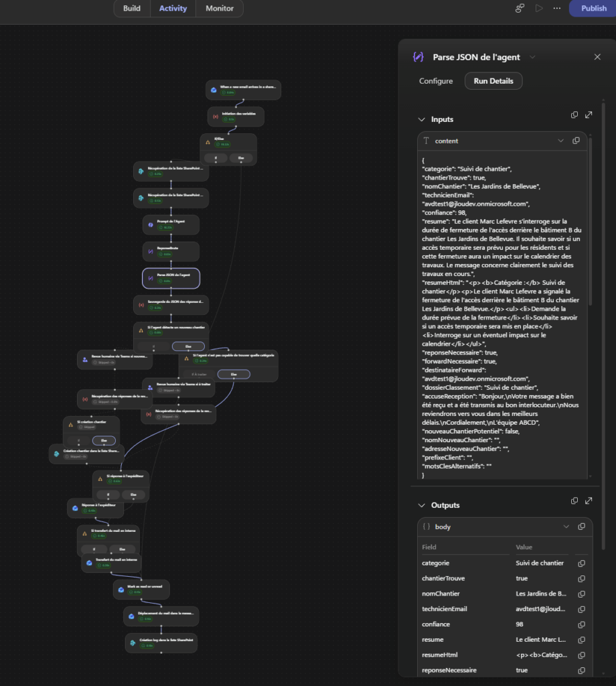Copy the body output value
Viewport: 616px width, 686px height.
point(581,527)
